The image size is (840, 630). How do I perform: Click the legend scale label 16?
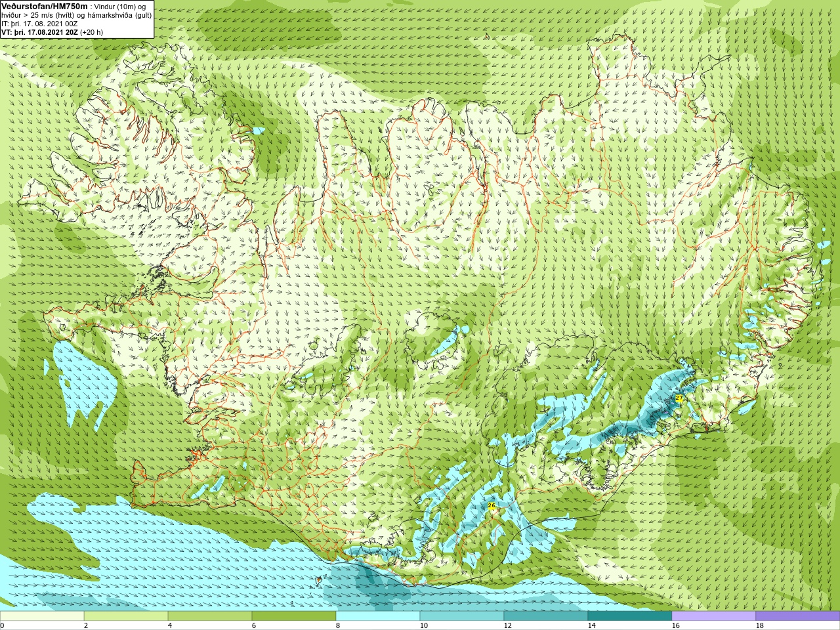[676, 625]
